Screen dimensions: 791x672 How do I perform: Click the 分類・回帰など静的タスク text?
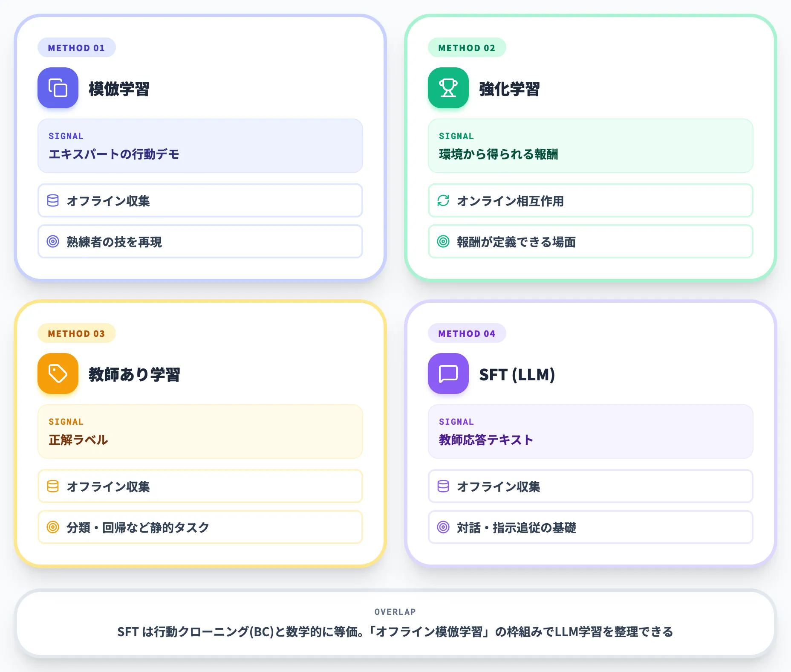click(138, 527)
